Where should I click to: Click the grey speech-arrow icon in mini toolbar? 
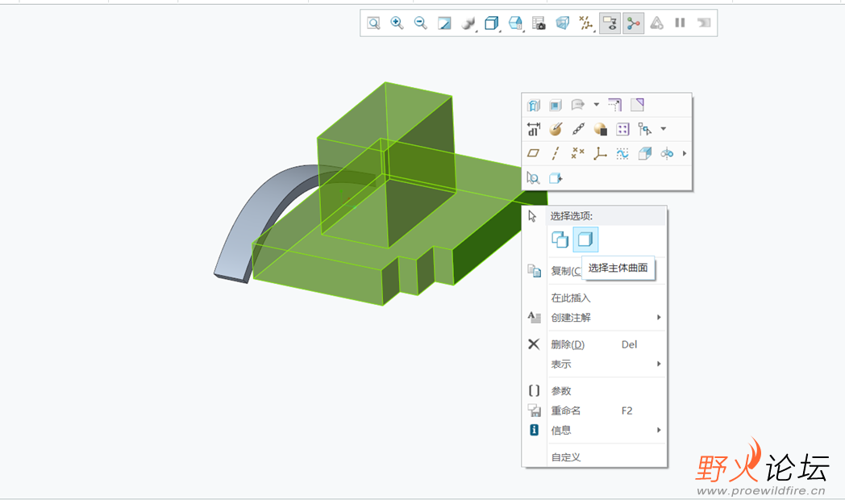(577, 105)
